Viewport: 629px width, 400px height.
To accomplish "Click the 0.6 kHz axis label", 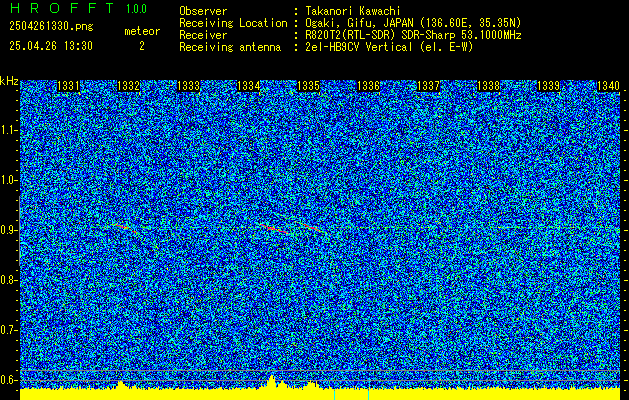I will click(x=8, y=380).
